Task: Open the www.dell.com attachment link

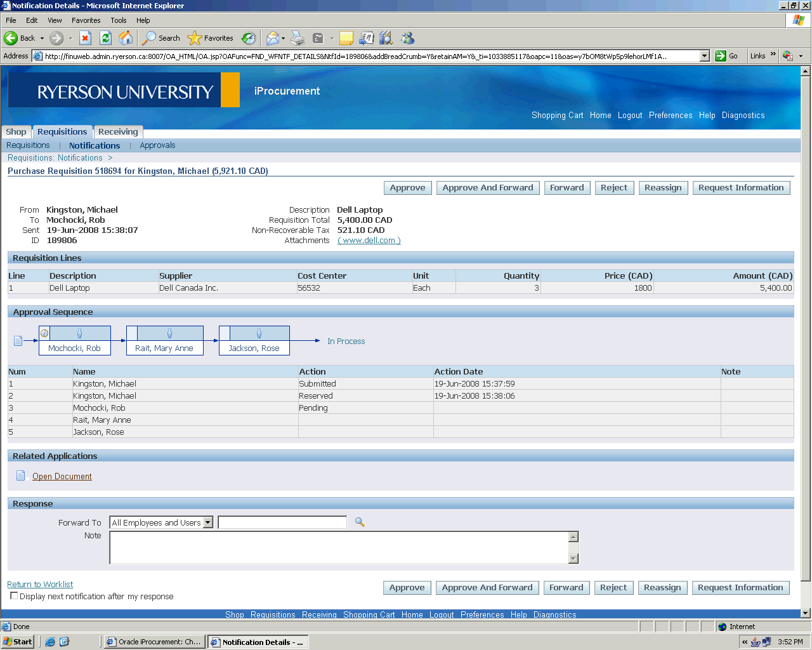Action: coord(369,241)
